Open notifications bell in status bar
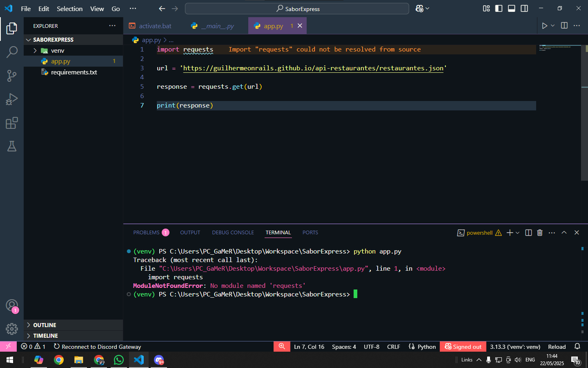 (577, 346)
